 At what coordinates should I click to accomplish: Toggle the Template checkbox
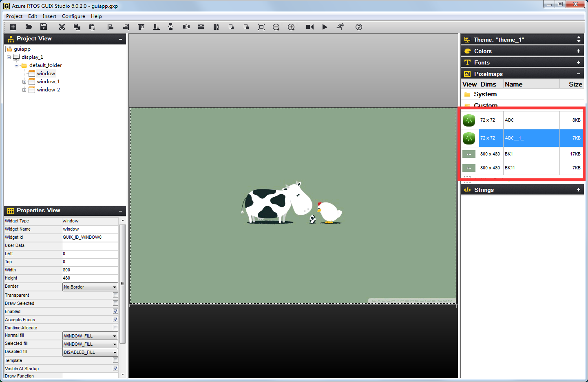(115, 360)
